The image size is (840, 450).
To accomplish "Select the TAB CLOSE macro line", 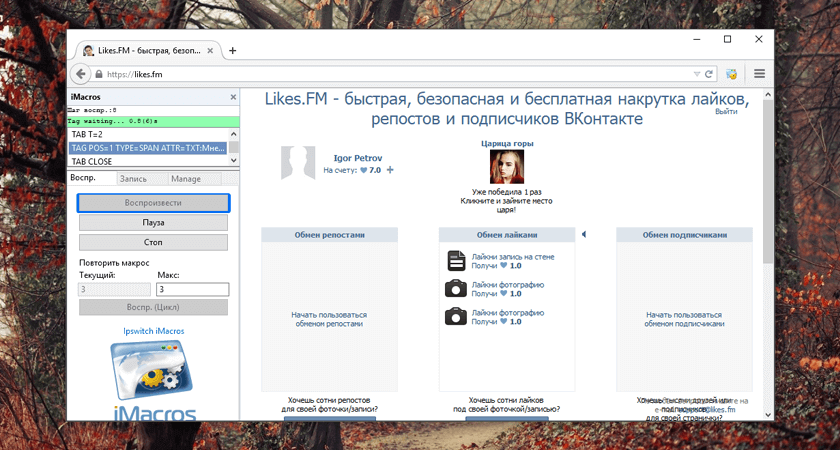I will pos(148,161).
